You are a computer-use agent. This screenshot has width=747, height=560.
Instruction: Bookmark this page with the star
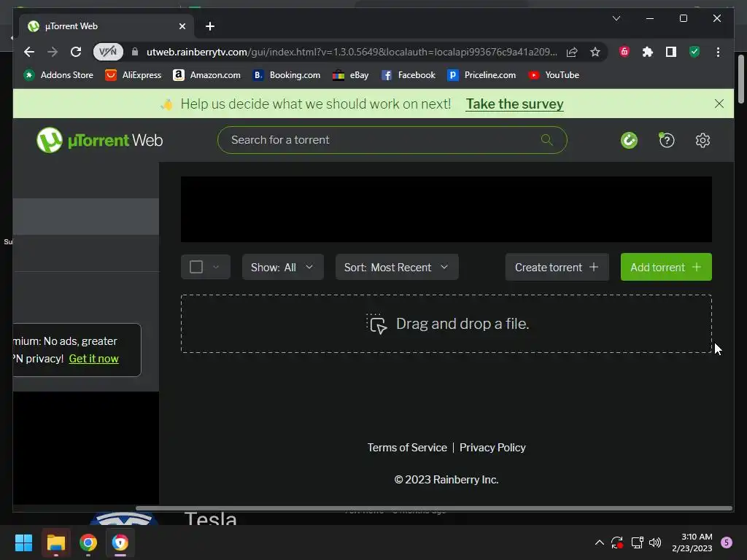click(x=595, y=52)
